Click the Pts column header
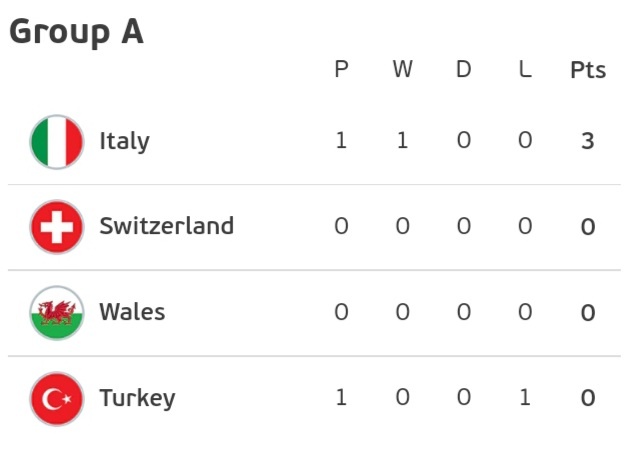 click(588, 71)
